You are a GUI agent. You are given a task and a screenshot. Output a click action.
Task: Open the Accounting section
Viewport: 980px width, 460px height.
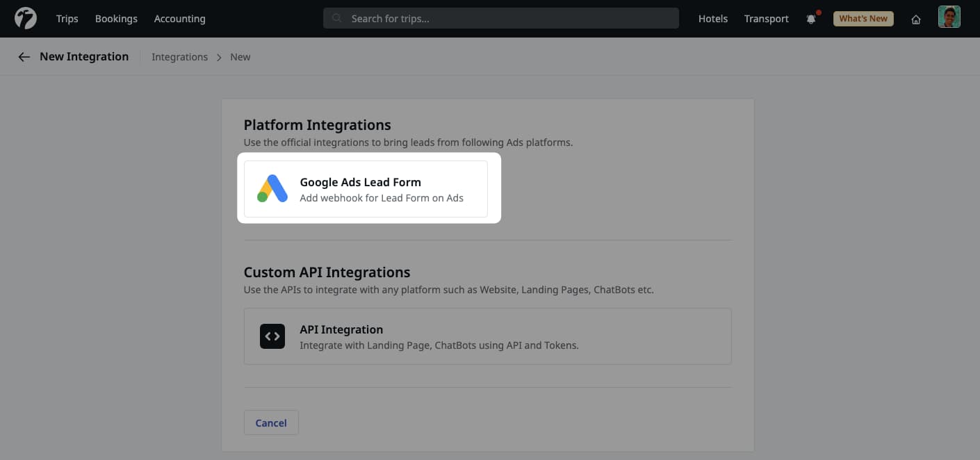(179, 19)
